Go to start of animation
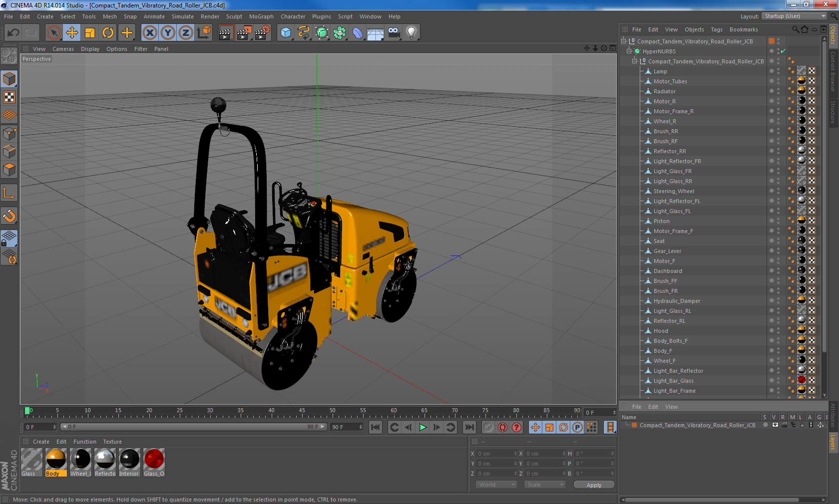Viewport: 839px width, 504px height. (376, 427)
